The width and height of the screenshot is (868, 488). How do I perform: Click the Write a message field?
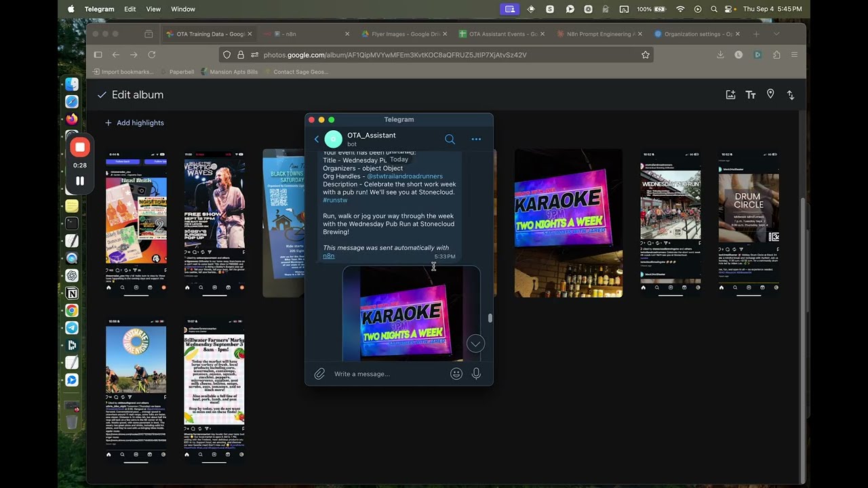click(390, 374)
